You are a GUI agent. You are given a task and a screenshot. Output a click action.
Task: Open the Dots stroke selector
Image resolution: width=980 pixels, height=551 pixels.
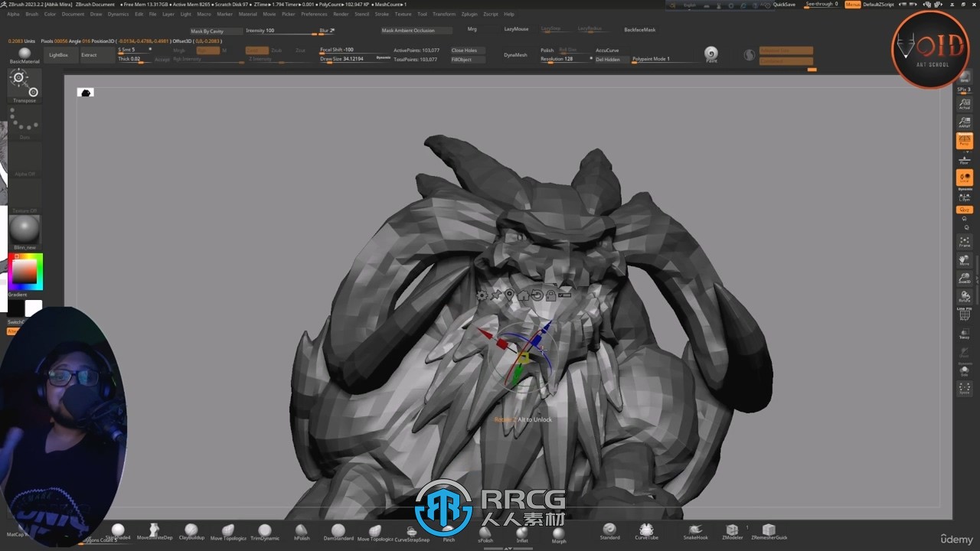(24, 123)
